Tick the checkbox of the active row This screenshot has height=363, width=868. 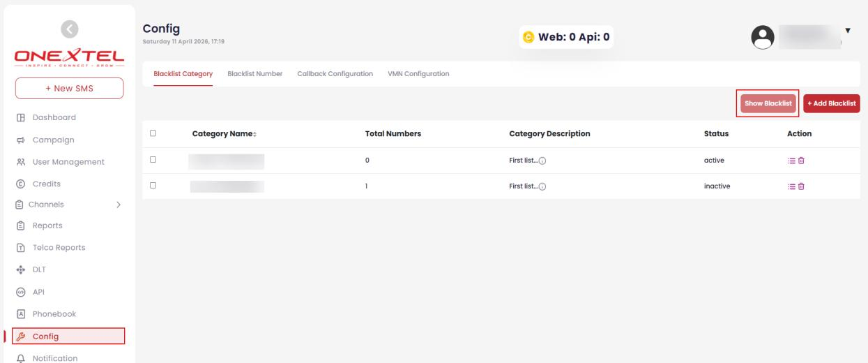coord(153,160)
